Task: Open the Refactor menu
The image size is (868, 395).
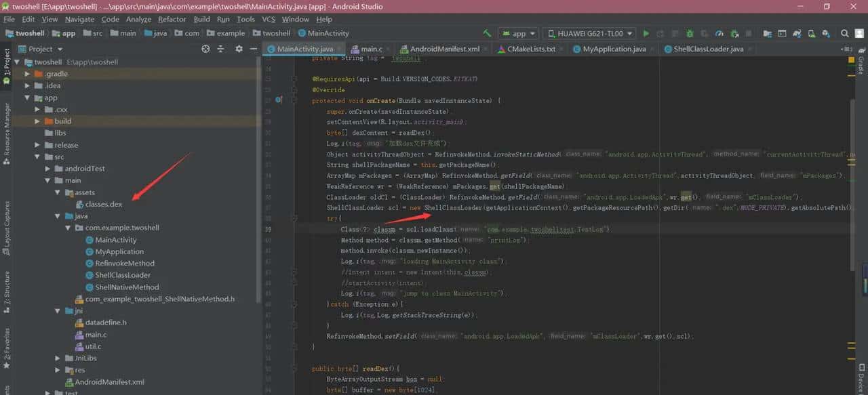Action: (x=172, y=19)
